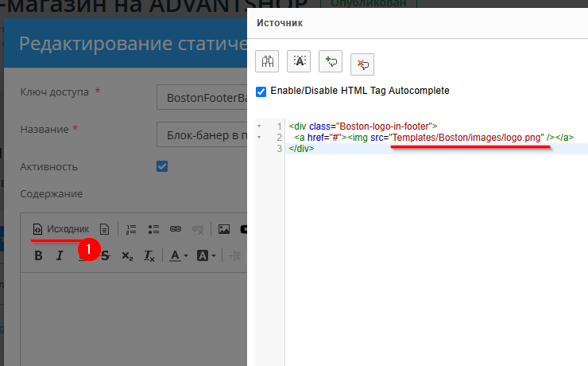Apply italic formatting with the I button
The width and height of the screenshot is (588, 366).
pos(60,255)
